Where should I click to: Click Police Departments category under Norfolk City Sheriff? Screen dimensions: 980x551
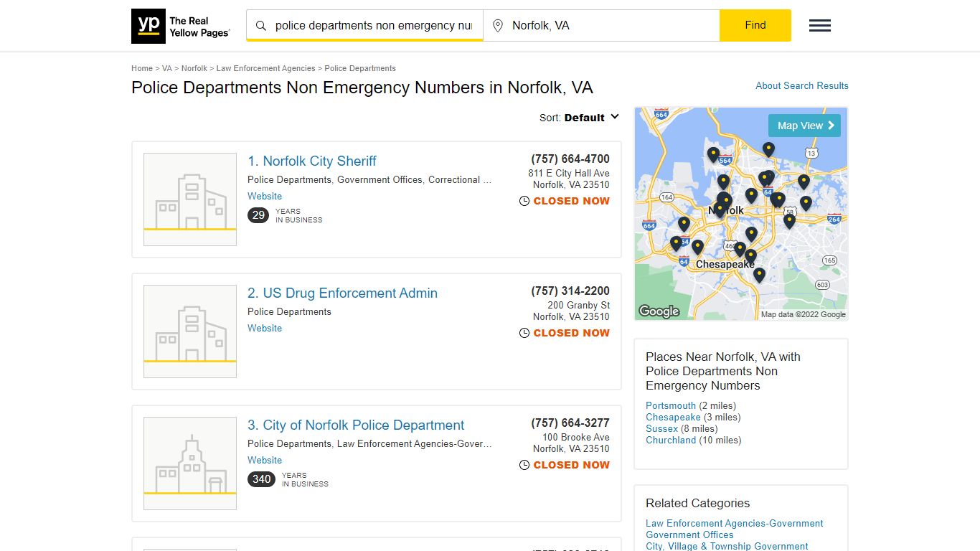(289, 180)
